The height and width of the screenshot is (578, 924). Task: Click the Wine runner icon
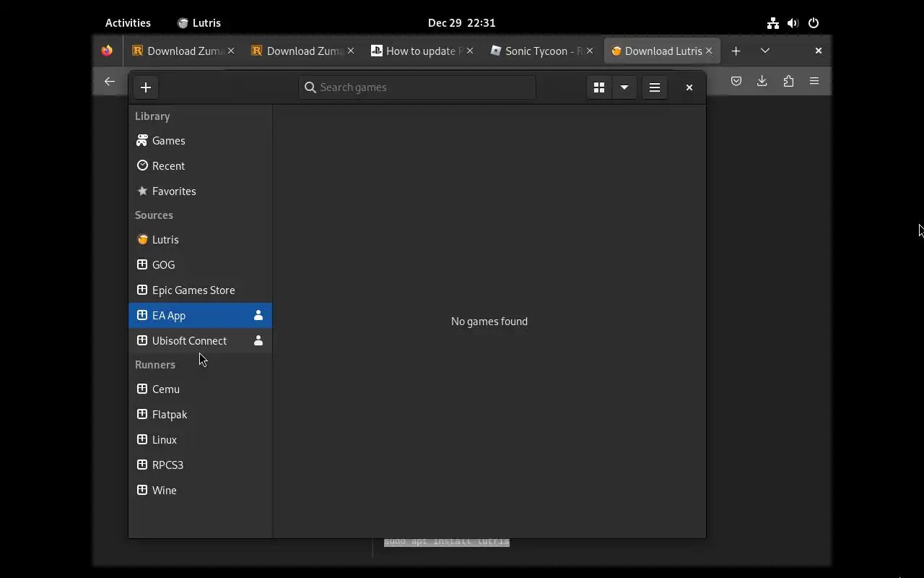[x=142, y=490]
